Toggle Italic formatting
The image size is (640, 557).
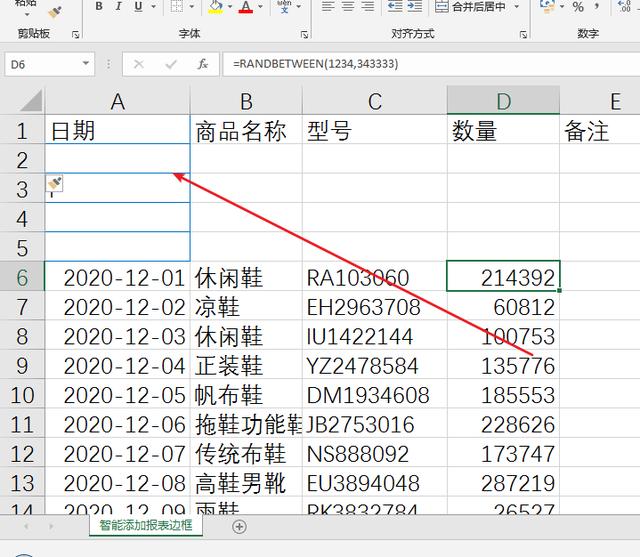[x=118, y=7]
